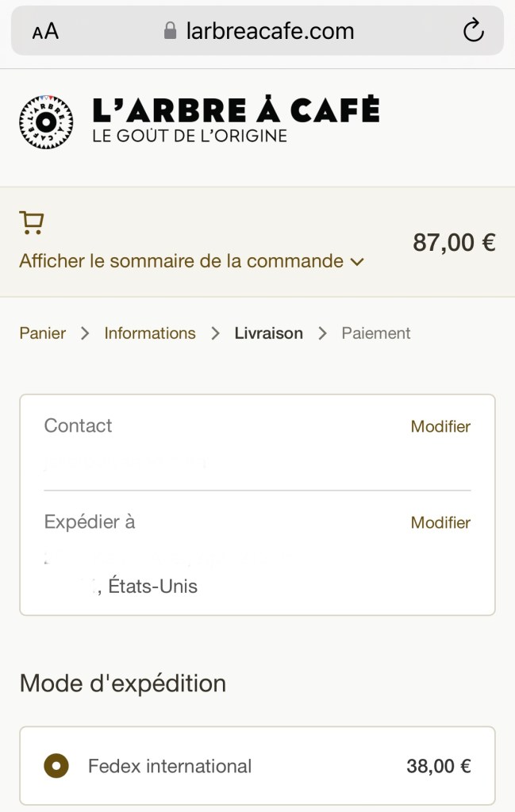This screenshot has height=812, width=515.
Task: Expand "Afficher le sommaire de la commande"
Action: click(x=181, y=261)
